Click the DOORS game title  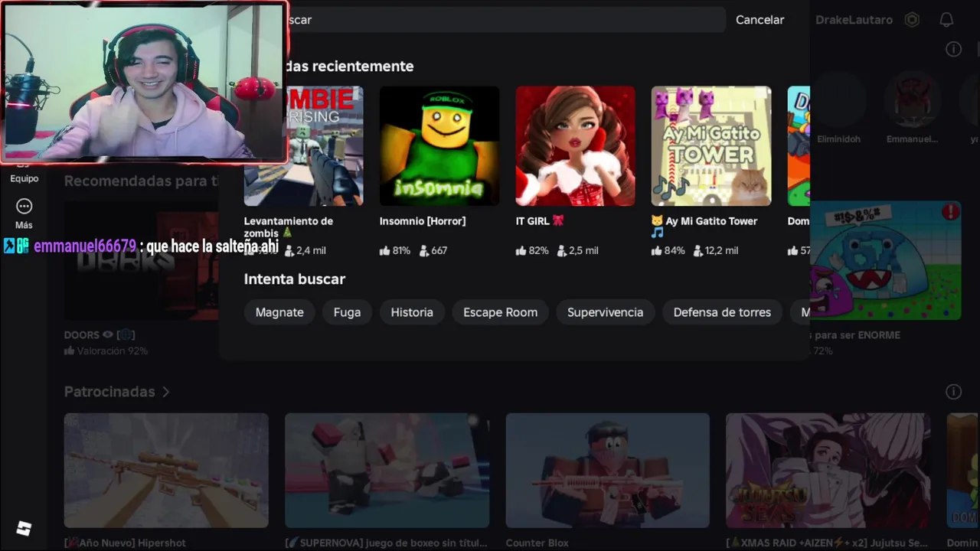point(100,335)
